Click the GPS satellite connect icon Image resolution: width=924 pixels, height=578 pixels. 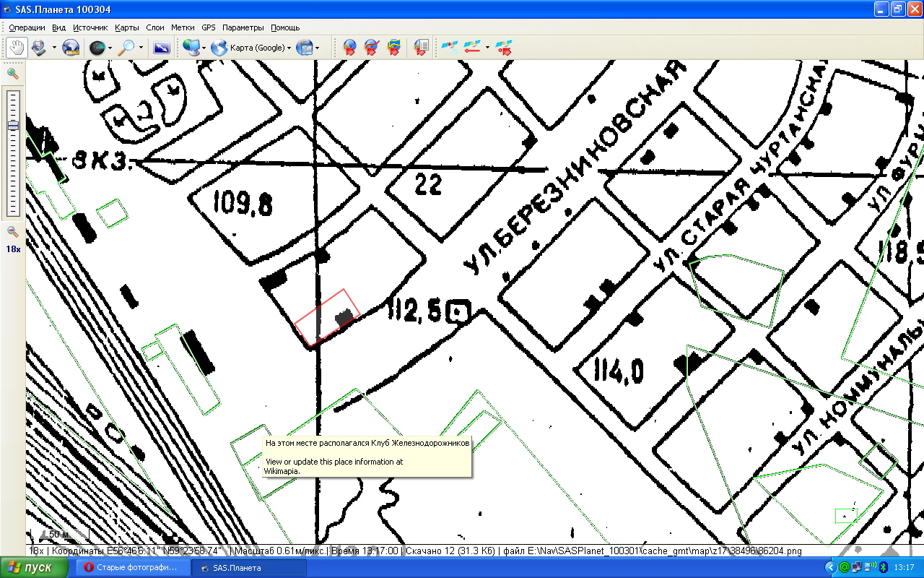pos(449,48)
